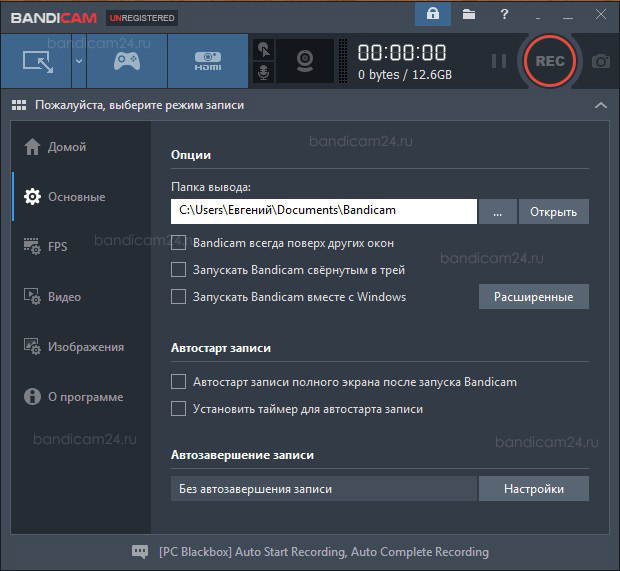Click the lock icon in title bar
This screenshot has width=620, height=571.
[433, 15]
